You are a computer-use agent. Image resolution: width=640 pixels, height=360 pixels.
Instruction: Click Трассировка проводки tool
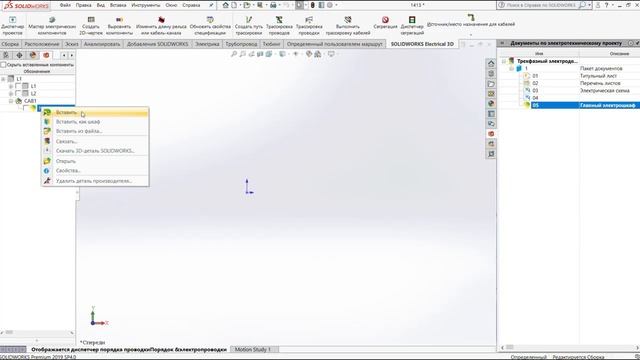[x=309, y=25]
